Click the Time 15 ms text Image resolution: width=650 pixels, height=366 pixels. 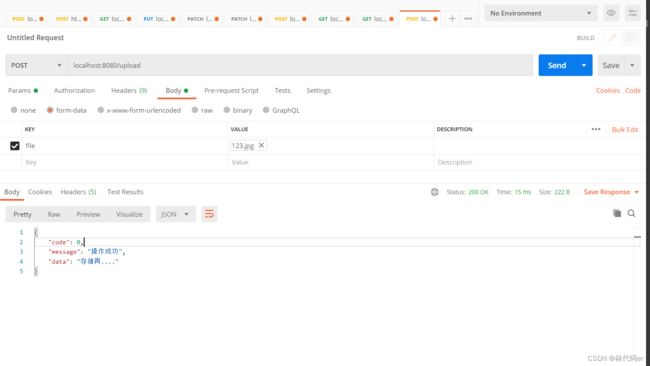(x=514, y=192)
